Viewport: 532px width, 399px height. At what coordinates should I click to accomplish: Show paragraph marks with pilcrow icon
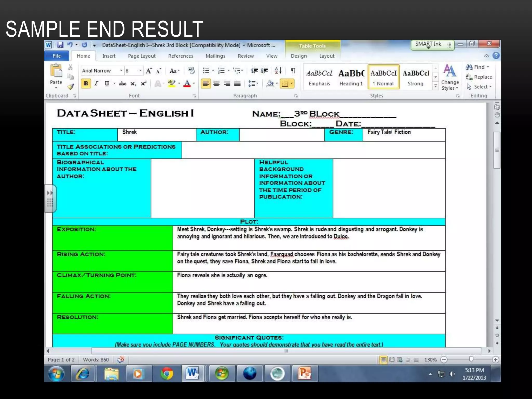293,70
